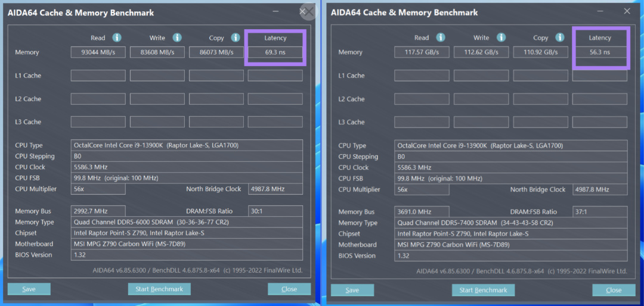Click Read info icon in left window
The image size is (644, 306).
point(117,38)
